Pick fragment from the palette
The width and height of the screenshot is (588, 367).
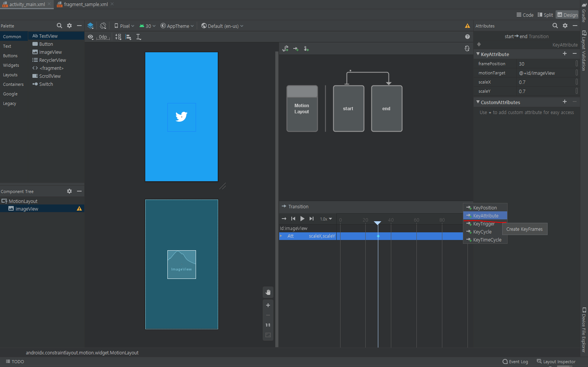56,68
